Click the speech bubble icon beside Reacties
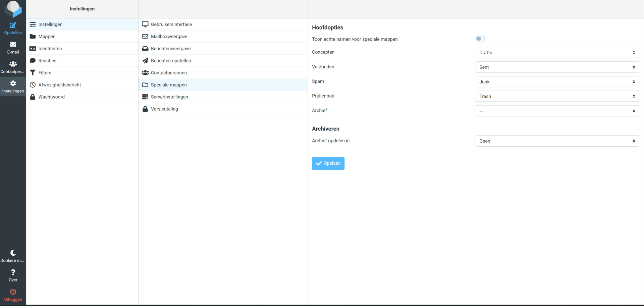Viewport: 644px width, 306px height. pyautogui.click(x=33, y=61)
